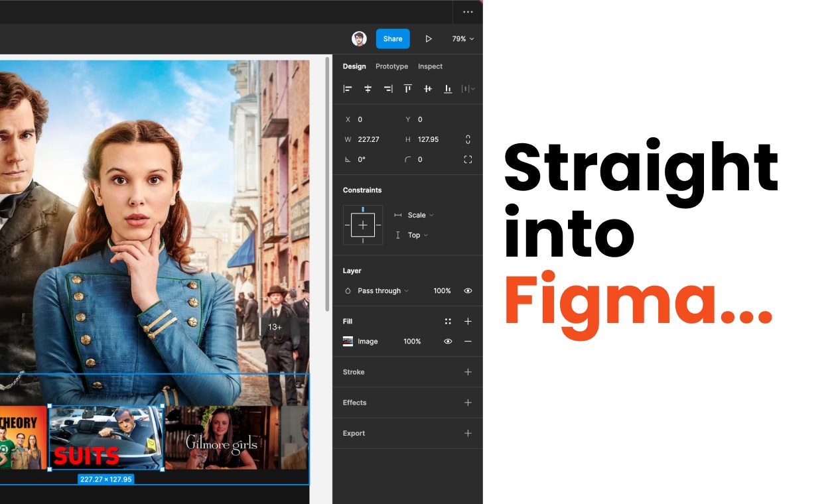This screenshot has height=504, width=836.
Task: Click the user avatar in toolbar
Action: pyautogui.click(x=359, y=38)
